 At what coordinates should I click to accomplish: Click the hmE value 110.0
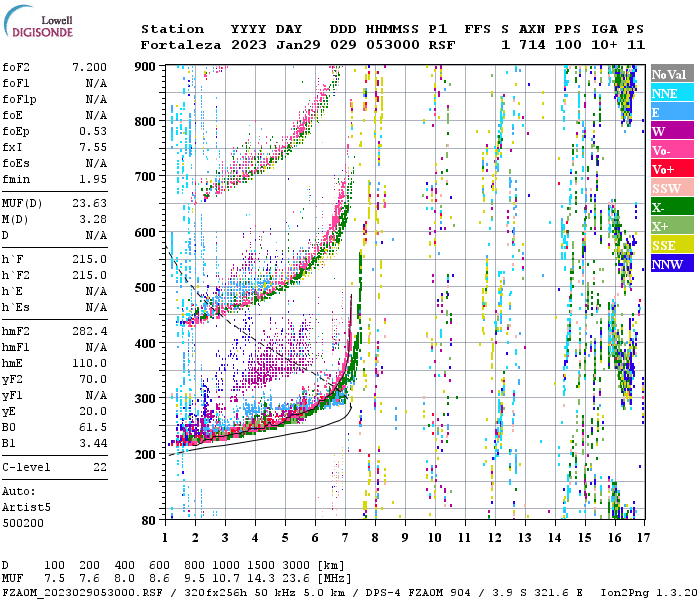[x=89, y=363]
